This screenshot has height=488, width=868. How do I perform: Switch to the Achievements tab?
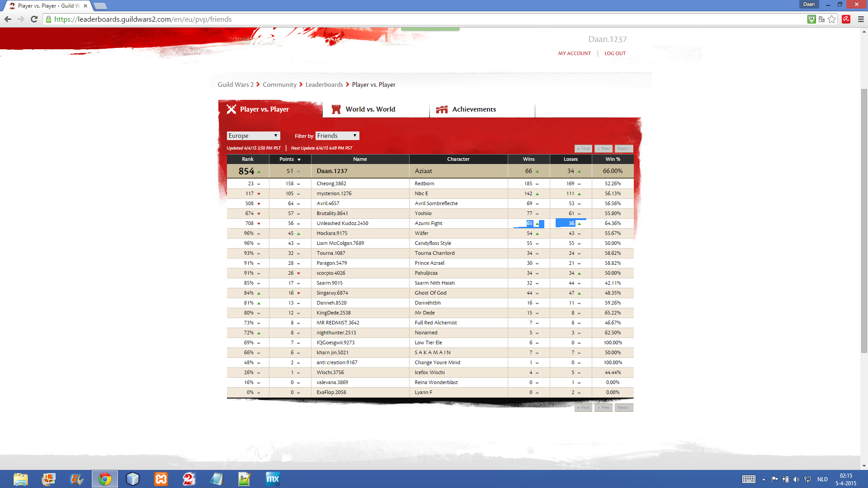(482, 109)
